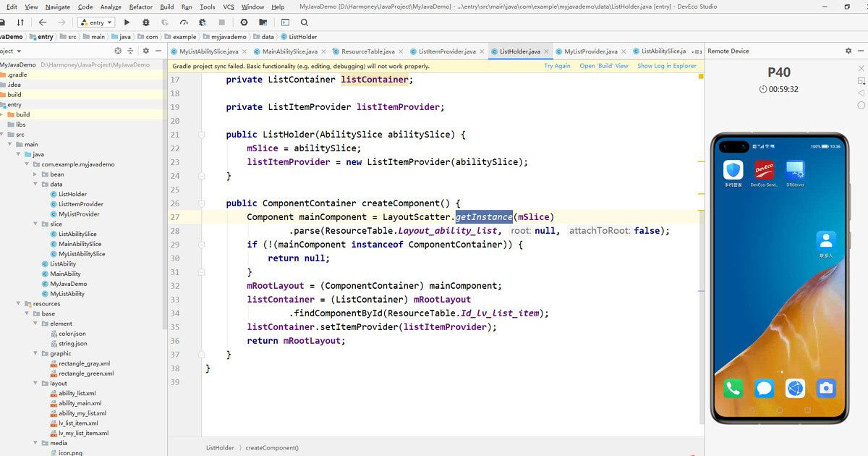Click Open 'Build' View link
868x456 pixels.
(604, 66)
